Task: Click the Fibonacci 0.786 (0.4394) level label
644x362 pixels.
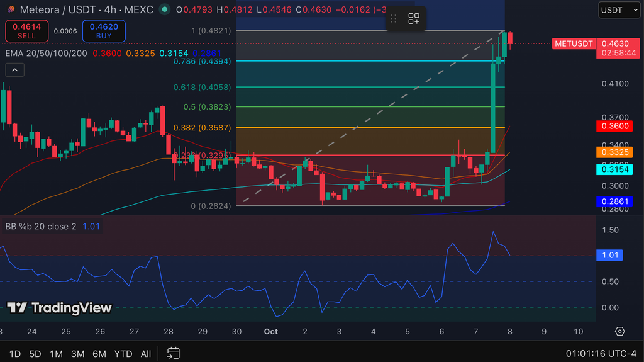Action: coord(202,61)
